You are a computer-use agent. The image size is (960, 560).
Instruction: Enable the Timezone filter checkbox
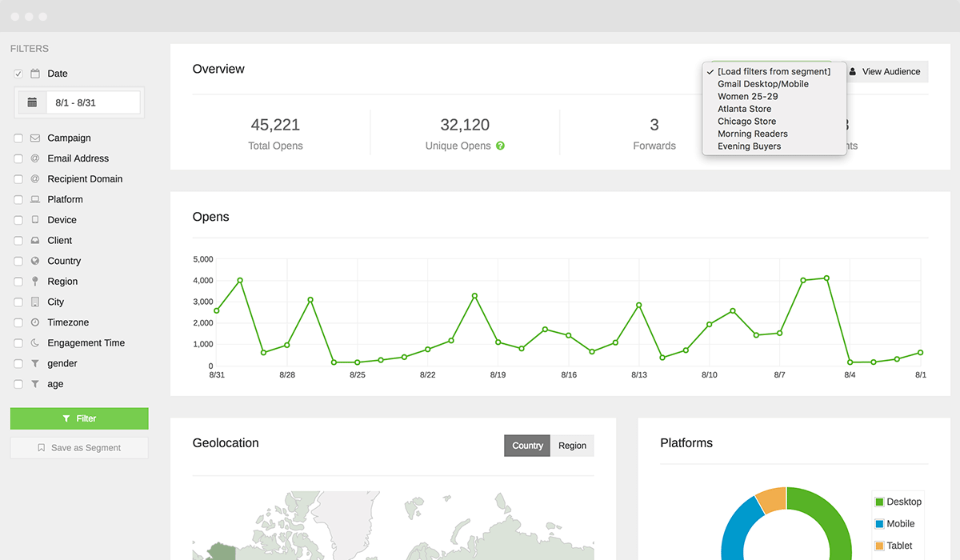tap(18, 322)
